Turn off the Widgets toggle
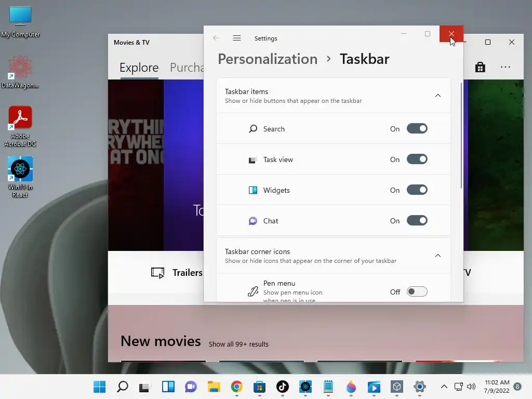This screenshot has height=399, width=532. [417, 190]
